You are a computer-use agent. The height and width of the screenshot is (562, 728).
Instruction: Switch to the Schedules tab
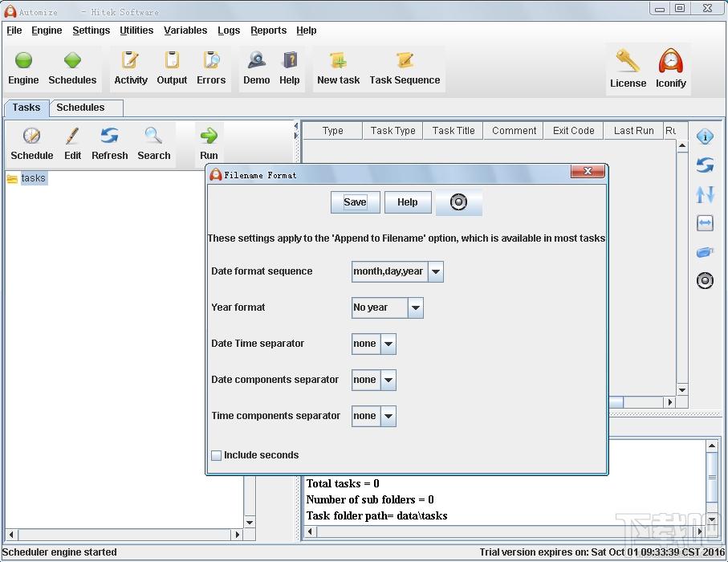(x=80, y=108)
